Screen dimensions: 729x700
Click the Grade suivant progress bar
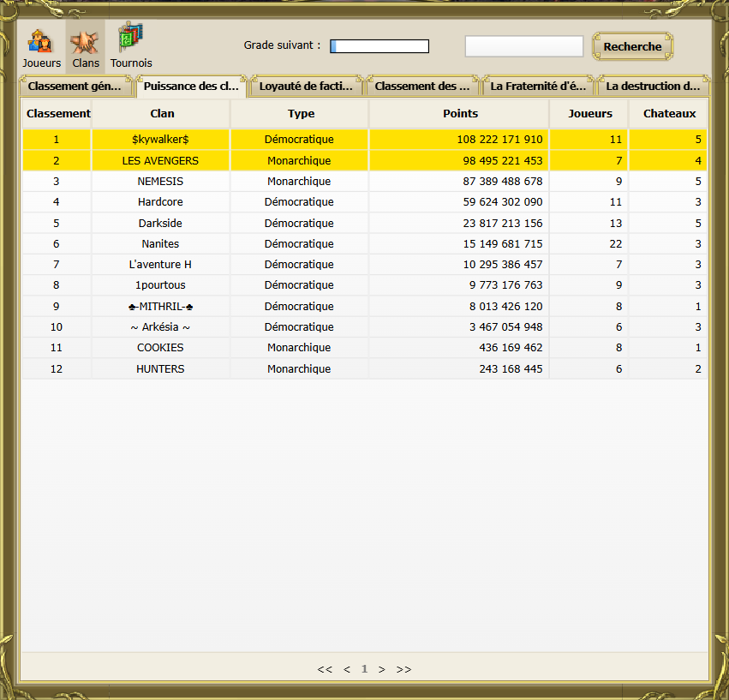[x=379, y=46]
